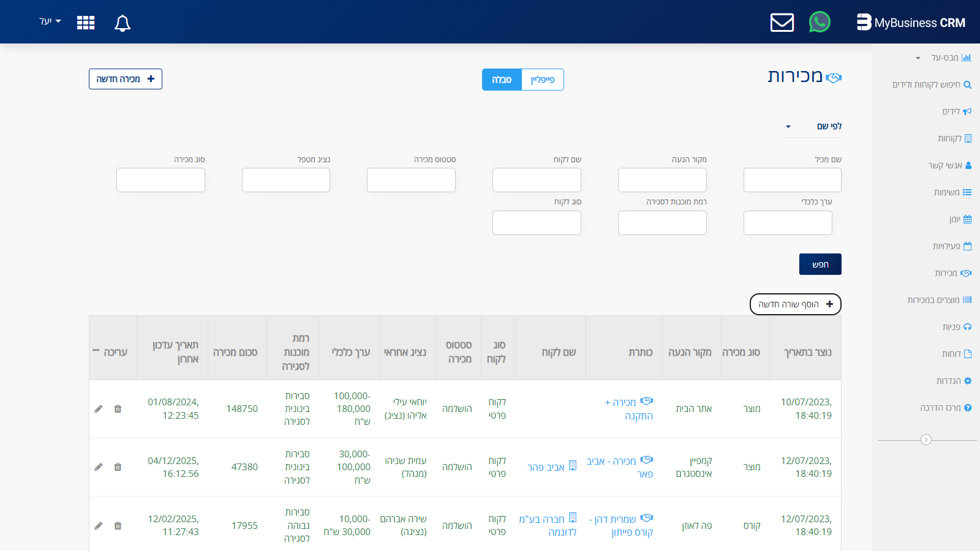Delete the first sale row with trash icon
Image resolution: width=980 pixels, height=551 pixels.
click(x=118, y=409)
